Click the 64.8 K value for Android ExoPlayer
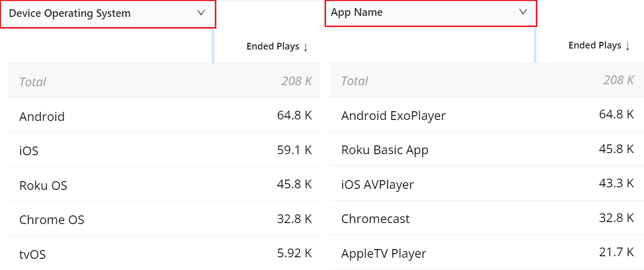This screenshot has width=644, height=270. pyautogui.click(x=616, y=114)
